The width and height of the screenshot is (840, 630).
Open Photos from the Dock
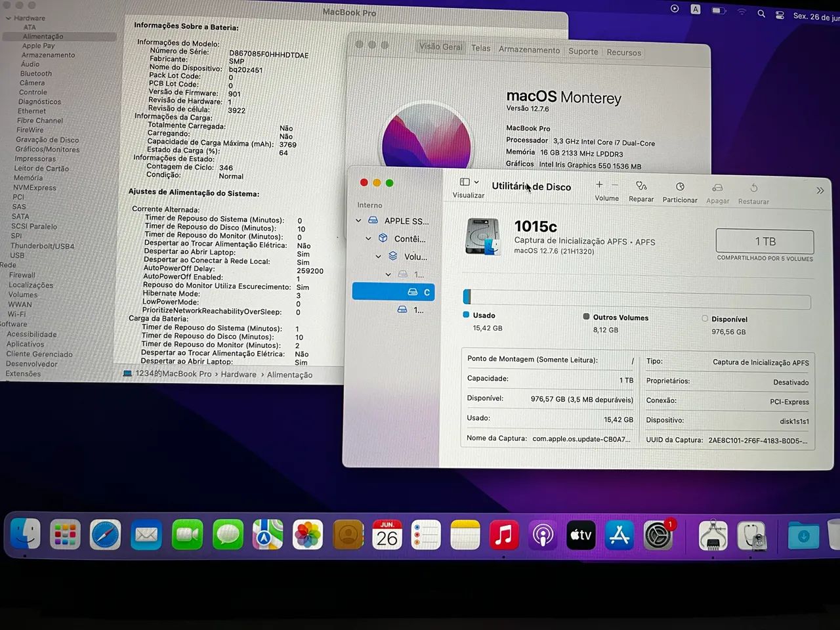308,535
